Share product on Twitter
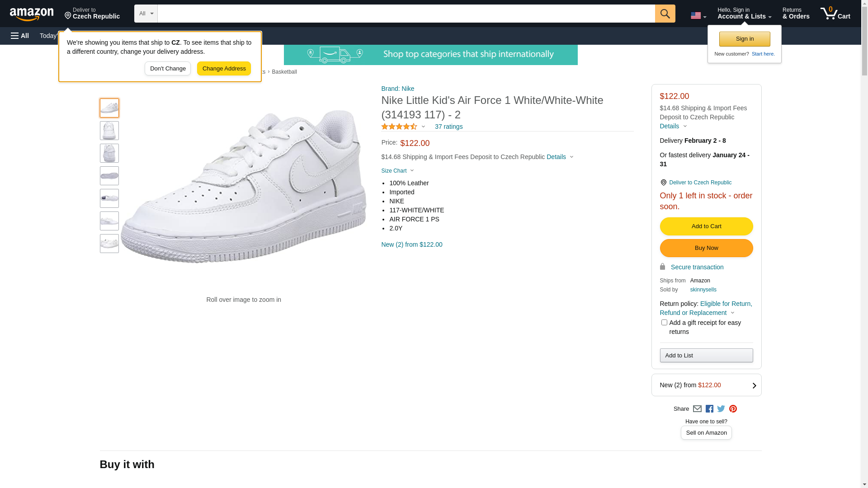 [721, 409]
